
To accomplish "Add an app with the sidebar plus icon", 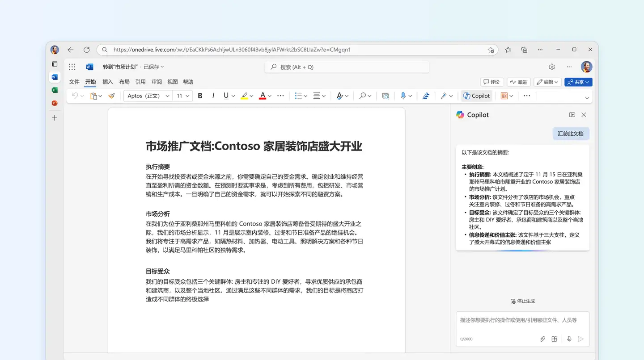I will point(55,118).
